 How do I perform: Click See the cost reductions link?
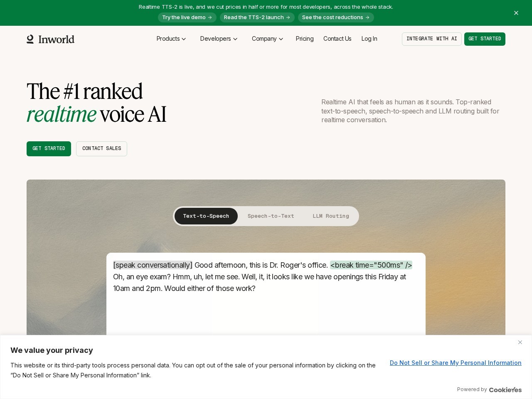[x=336, y=17]
